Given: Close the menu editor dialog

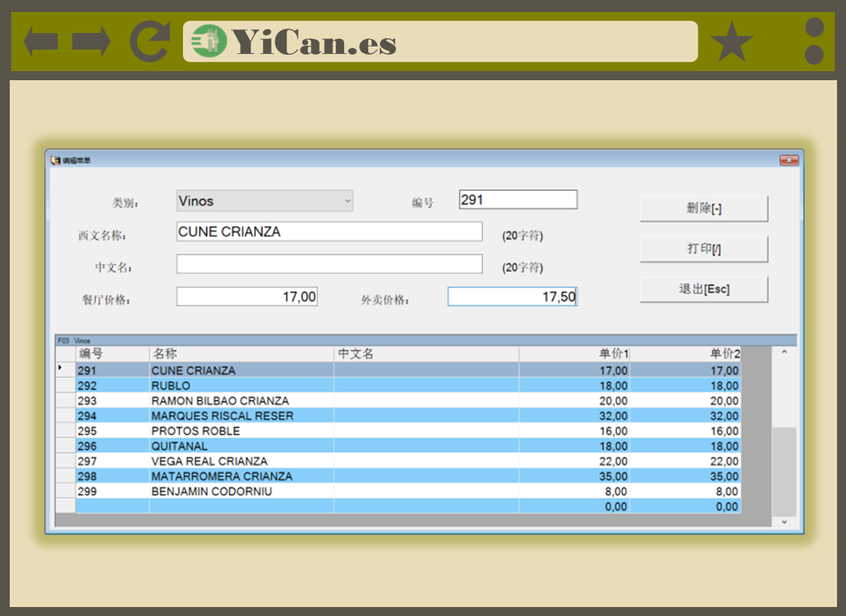Looking at the screenshot, I should (x=789, y=160).
